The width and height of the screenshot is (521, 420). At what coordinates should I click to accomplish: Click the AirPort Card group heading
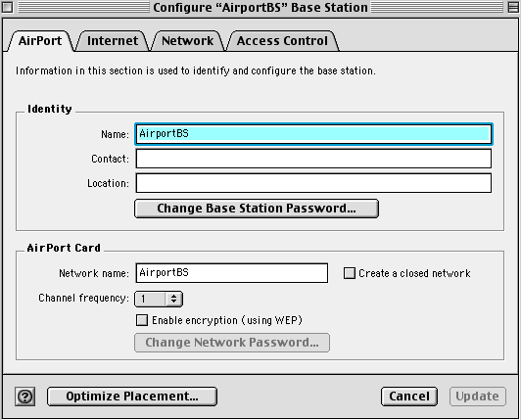pos(64,248)
